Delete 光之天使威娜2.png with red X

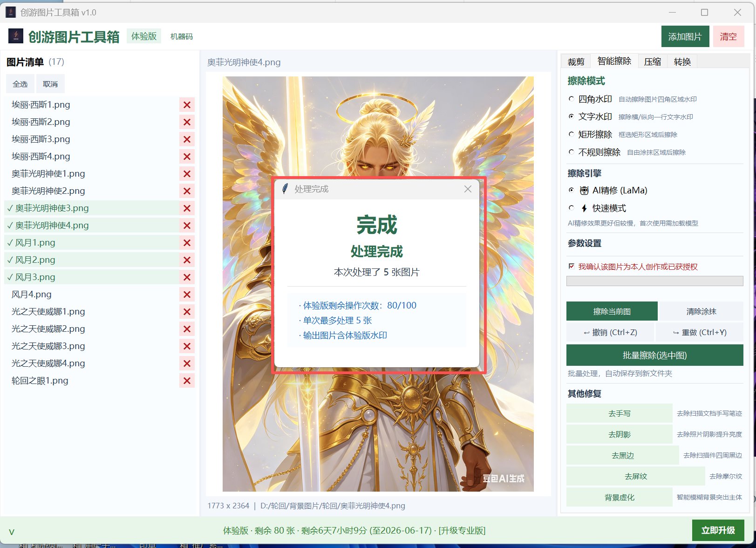point(187,329)
